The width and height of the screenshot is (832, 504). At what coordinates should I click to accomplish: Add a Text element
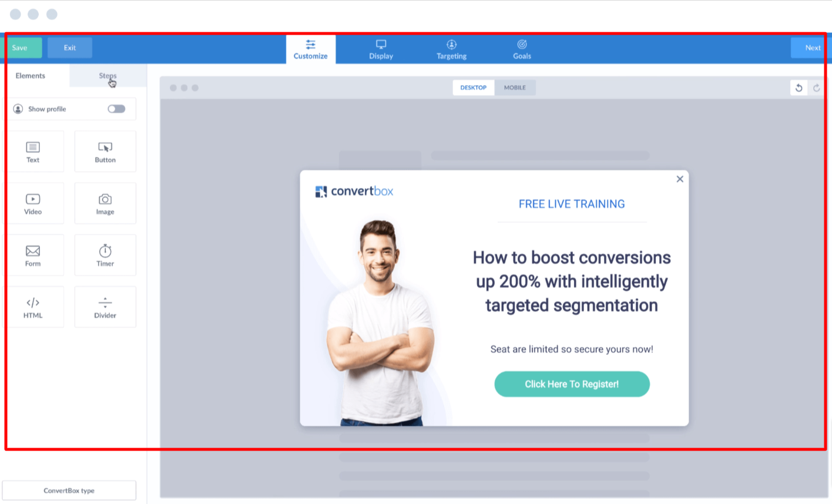coord(33,152)
